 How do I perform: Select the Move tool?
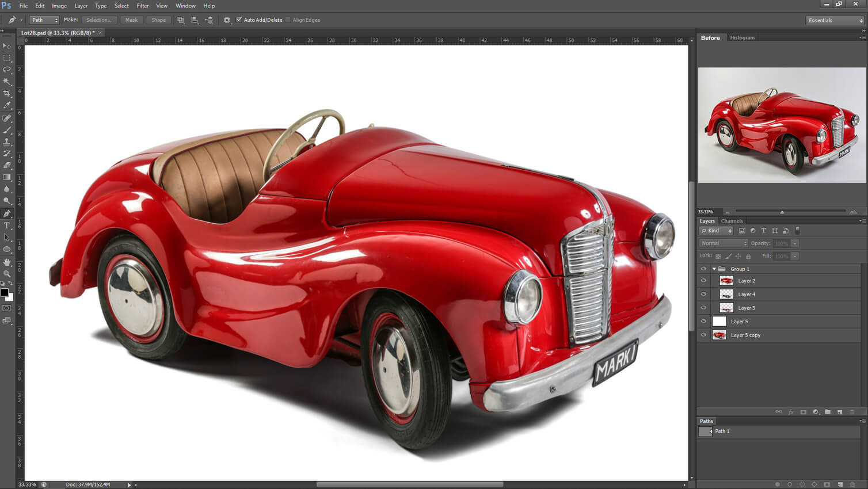click(7, 46)
